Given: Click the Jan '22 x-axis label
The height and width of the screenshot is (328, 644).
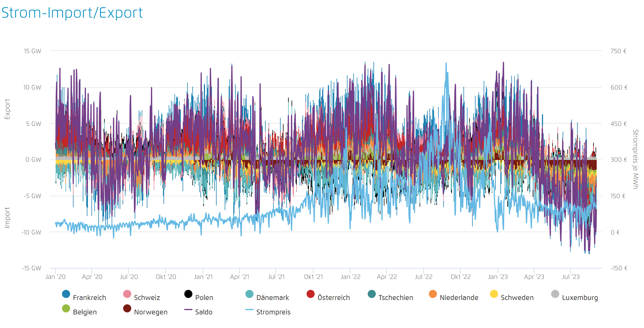Looking at the screenshot, I should [350, 277].
